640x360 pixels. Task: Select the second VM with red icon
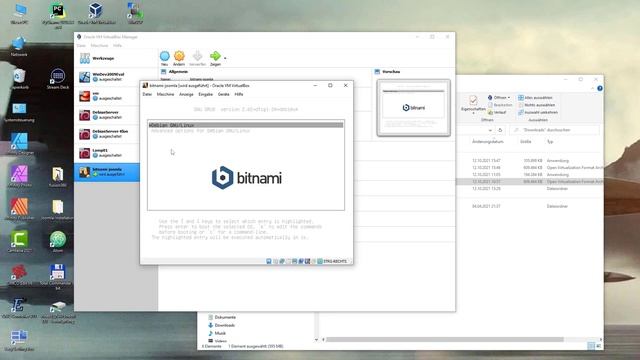pyautogui.click(x=107, y=96)
